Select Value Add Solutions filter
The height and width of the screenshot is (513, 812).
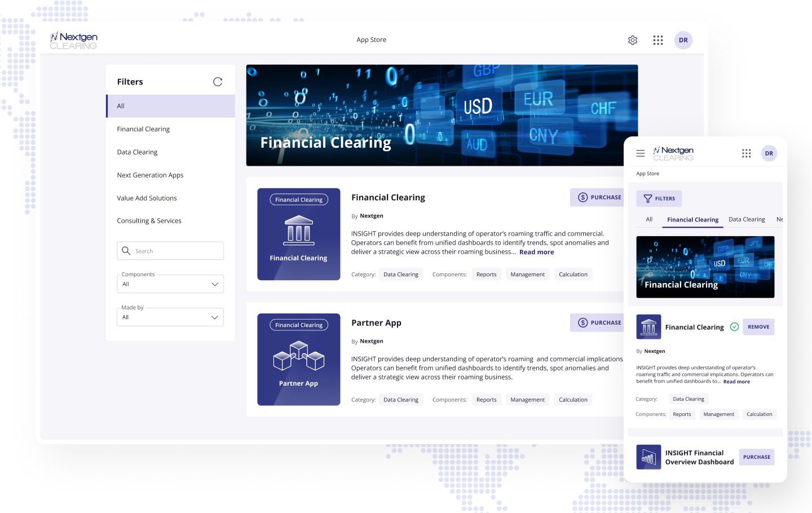coord(170,198)
